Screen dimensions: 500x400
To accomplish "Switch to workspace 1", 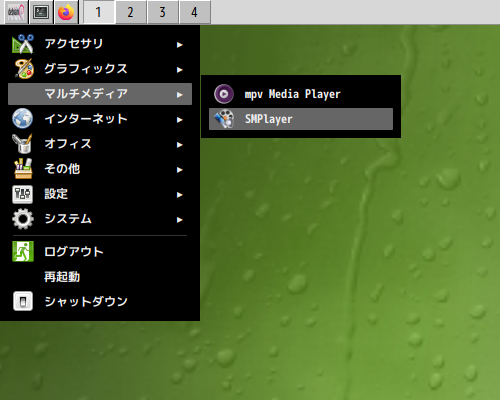I will tap(98, 12).
